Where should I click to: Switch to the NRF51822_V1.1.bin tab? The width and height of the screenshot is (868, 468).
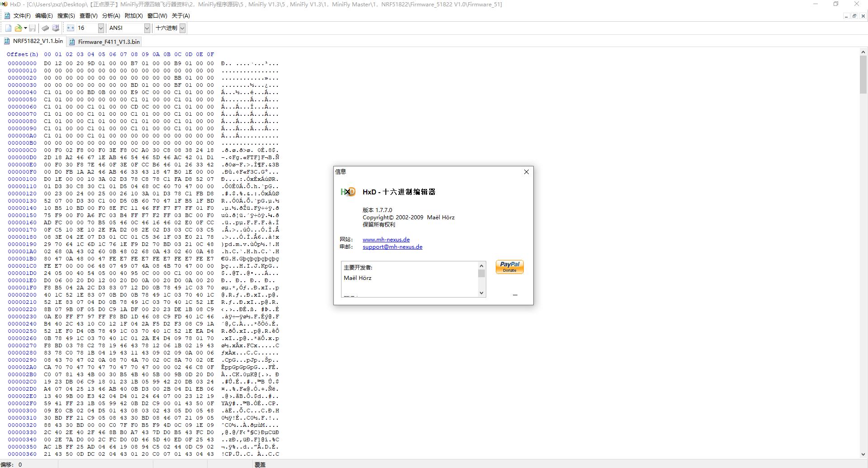(33, 41)
